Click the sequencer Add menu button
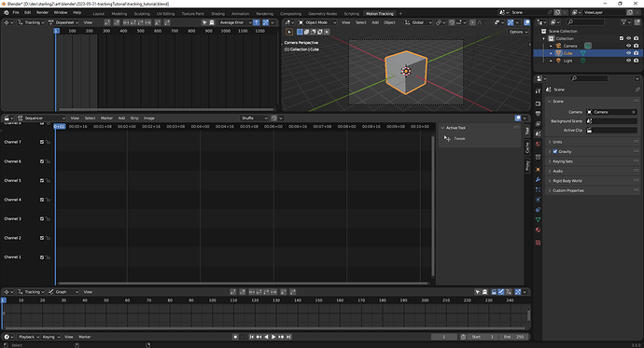Image resolution: width=644 pixels, height=348 pixels. click(x=121, y=118)
